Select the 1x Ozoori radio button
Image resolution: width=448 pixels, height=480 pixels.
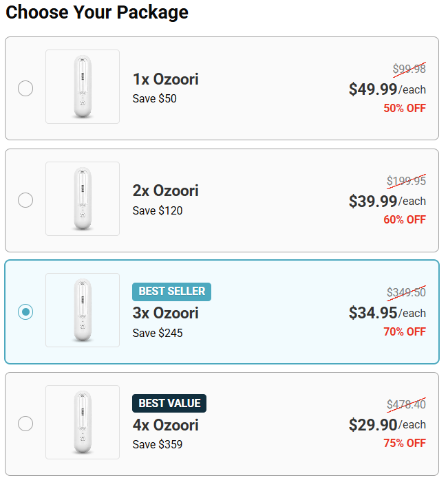pyautogui.click(x=25, y=89)
